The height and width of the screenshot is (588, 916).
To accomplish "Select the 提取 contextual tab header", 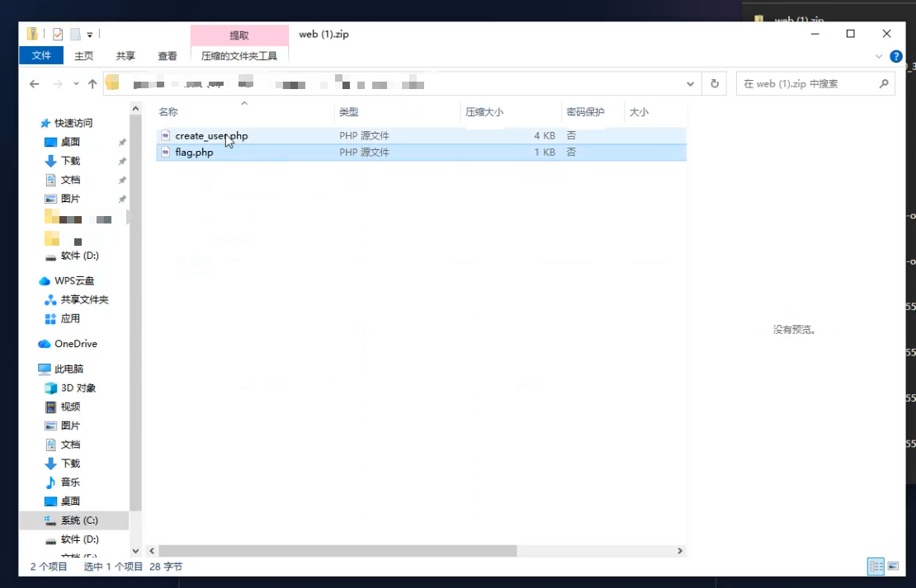I will [239, 35].
